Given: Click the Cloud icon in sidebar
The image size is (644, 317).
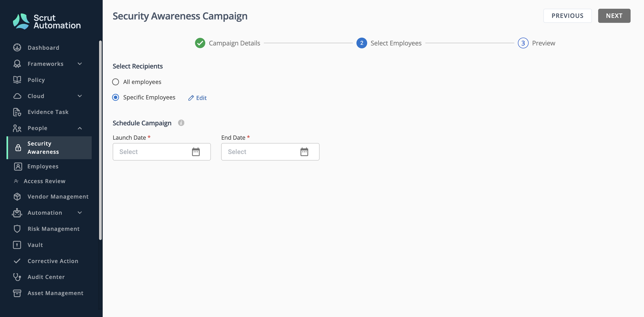Looking at the screenshot, I should (17, 96).
